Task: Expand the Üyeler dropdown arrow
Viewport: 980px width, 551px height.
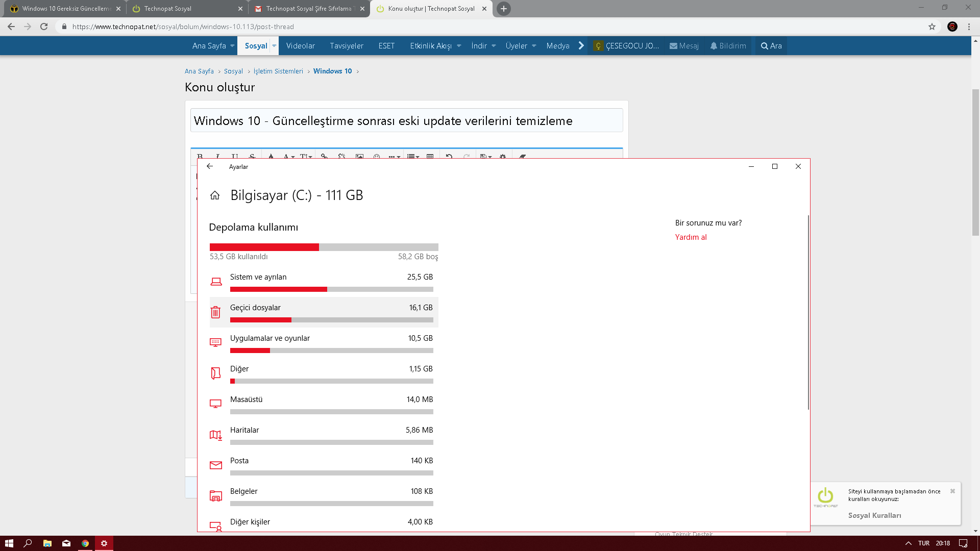Action: [534, 46]
